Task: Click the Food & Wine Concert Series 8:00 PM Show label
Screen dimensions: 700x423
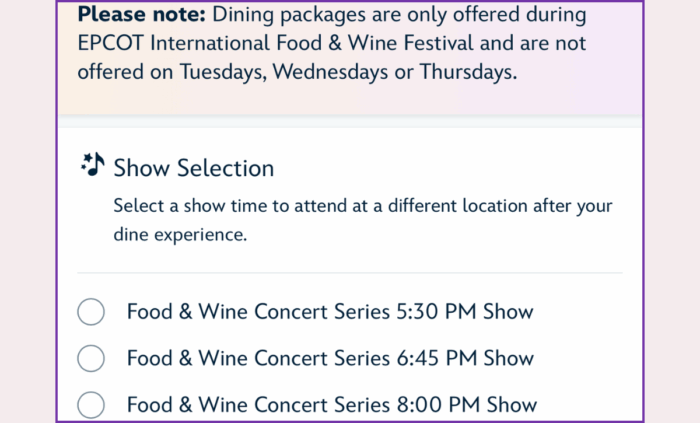Action: [332, 405]
